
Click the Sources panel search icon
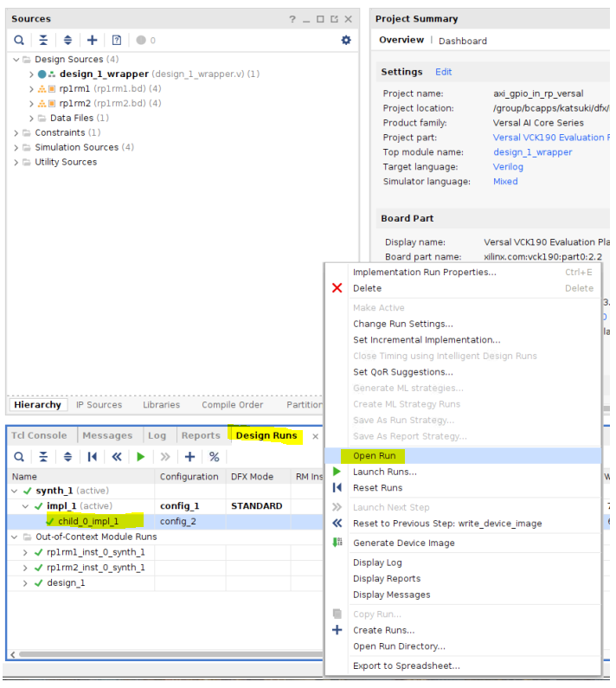pos(19,41)
